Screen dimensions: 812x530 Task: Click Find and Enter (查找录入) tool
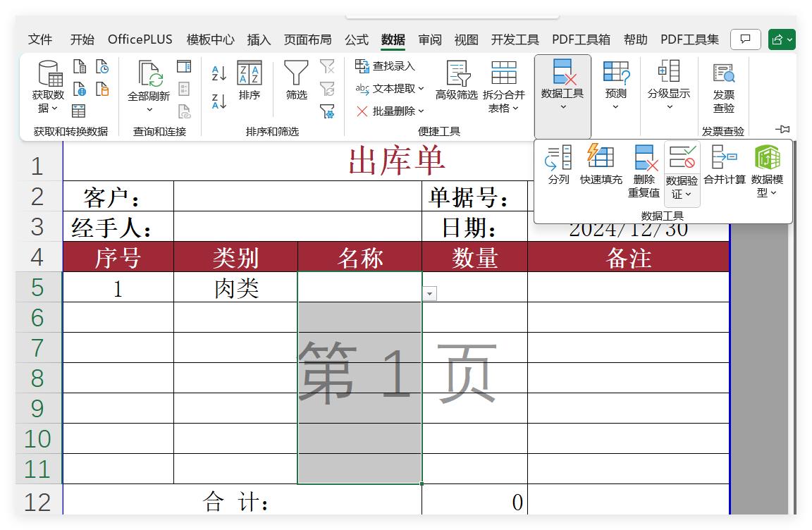pos(385,66)
